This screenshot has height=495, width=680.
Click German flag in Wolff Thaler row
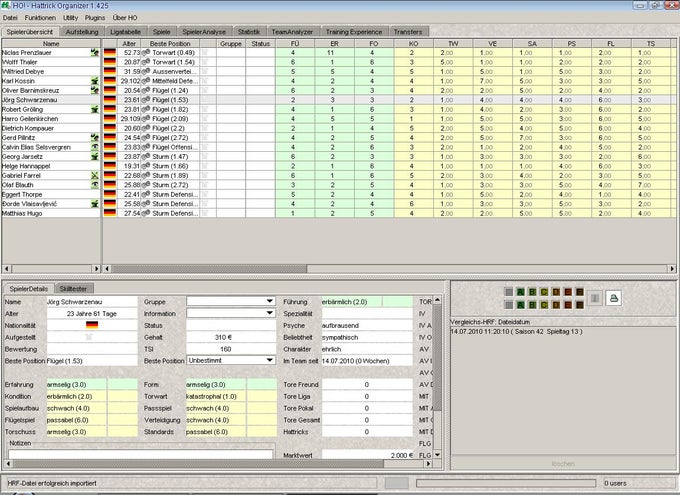(x=110, y=62)
